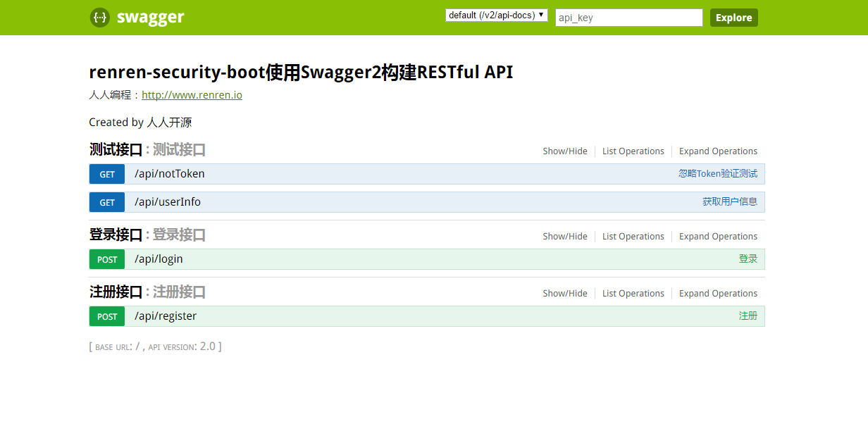Click POST badge of /api/login

[x=107, y=259]
